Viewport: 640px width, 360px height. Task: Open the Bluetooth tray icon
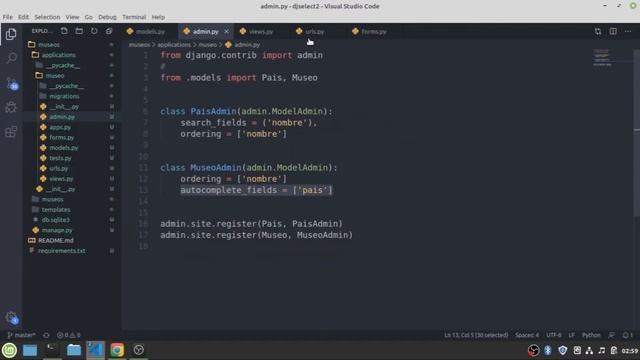pos(548,350)
